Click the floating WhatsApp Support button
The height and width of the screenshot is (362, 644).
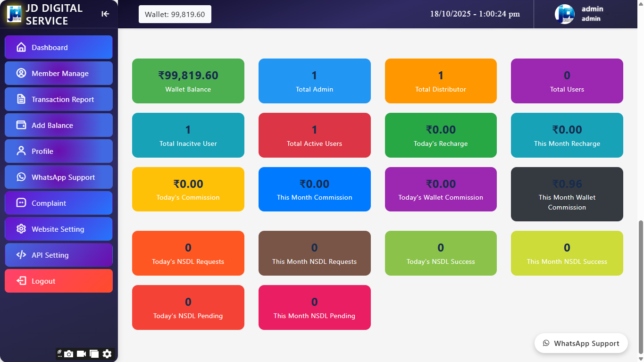[581, 343]
